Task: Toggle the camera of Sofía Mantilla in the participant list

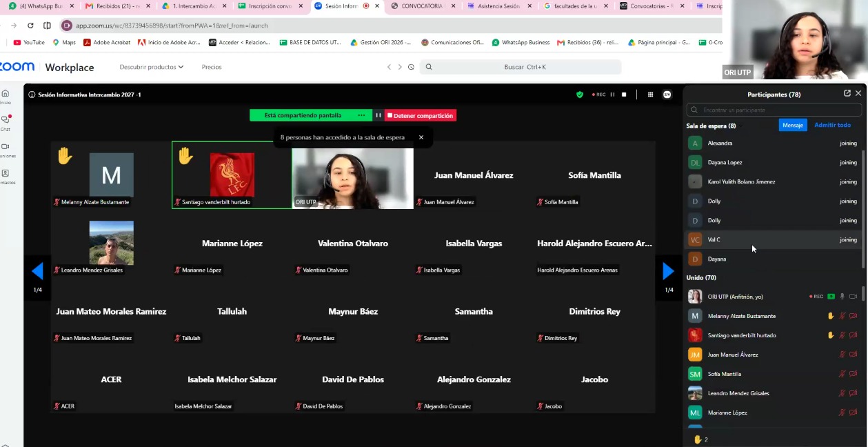Action: [853, 374]
